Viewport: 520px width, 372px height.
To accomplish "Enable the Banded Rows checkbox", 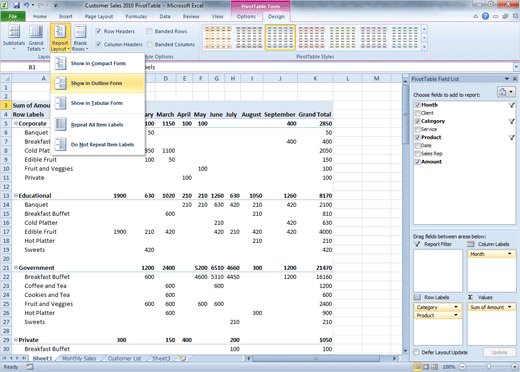I will pos(150,31).
